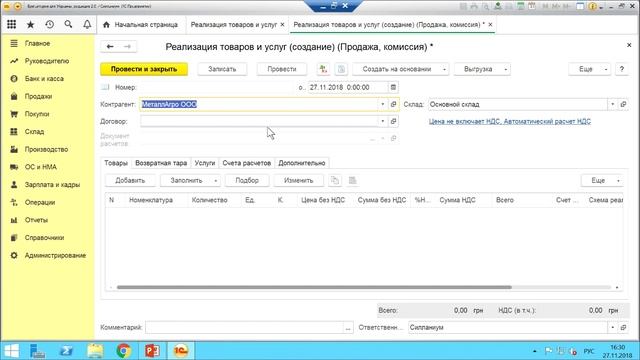
Task: Open PowerShell from the taskbar
Action: point(66,351)
